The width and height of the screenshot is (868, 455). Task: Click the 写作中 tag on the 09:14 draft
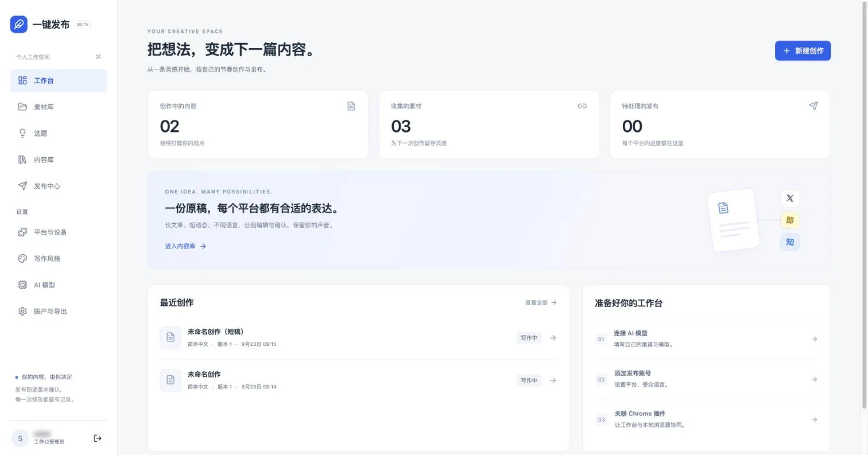click(x=529, y=380)
